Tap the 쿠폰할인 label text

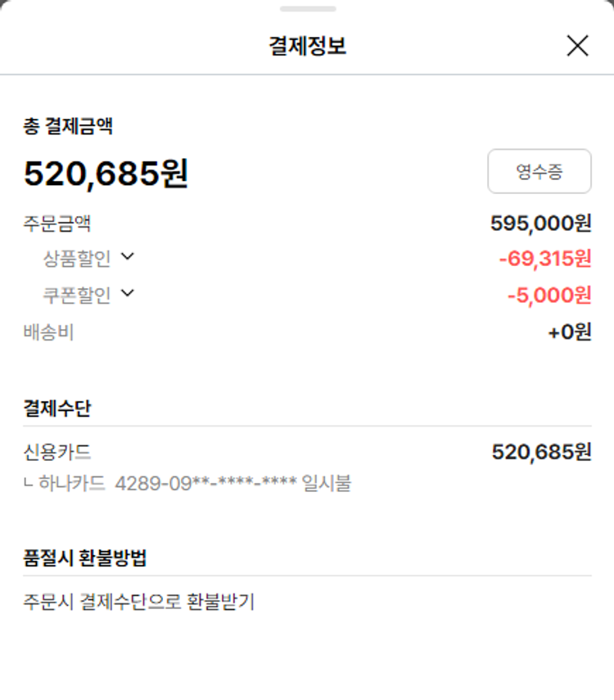coord(76,295)
